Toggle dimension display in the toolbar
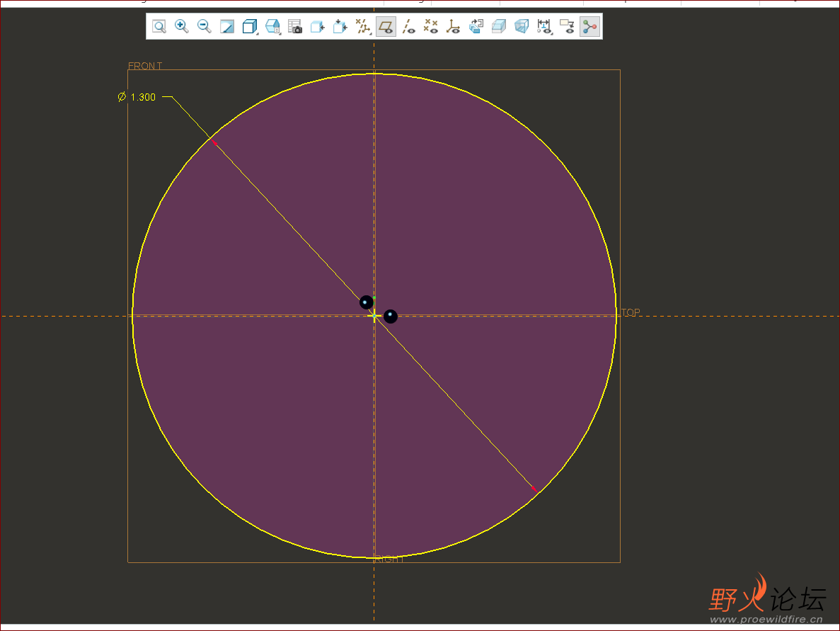The width and height of the screenshot is (840, 631). (x=544, y=26)
